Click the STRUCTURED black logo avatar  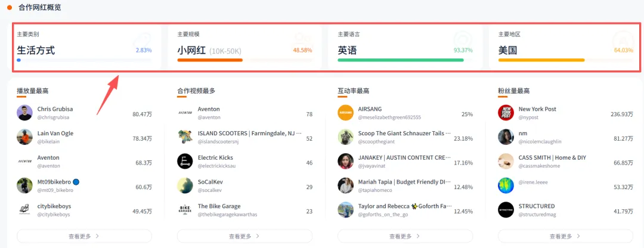(506, 210)
